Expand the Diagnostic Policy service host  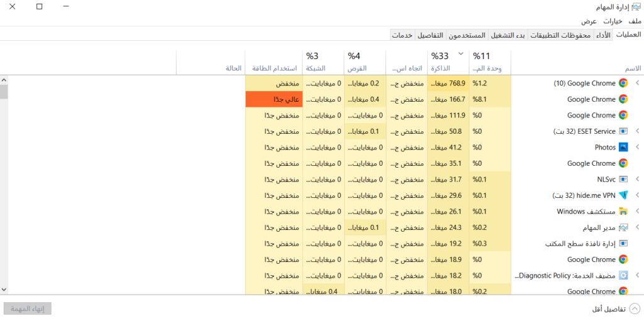click(638, 275)
